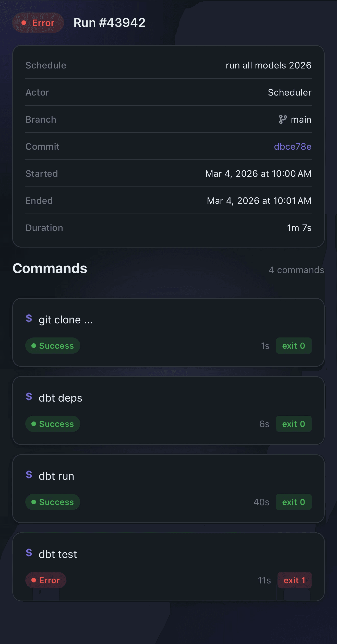Viewport: 337px width, 644px height.
Task: Toggle the Success badge on git clone command
Action: [53, 346]
